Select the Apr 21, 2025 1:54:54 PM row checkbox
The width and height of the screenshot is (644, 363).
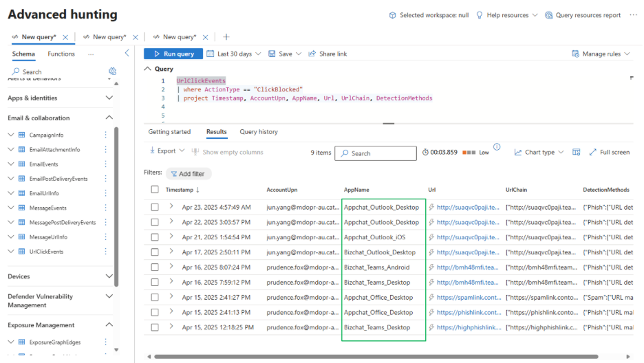(x=154, y=237)
